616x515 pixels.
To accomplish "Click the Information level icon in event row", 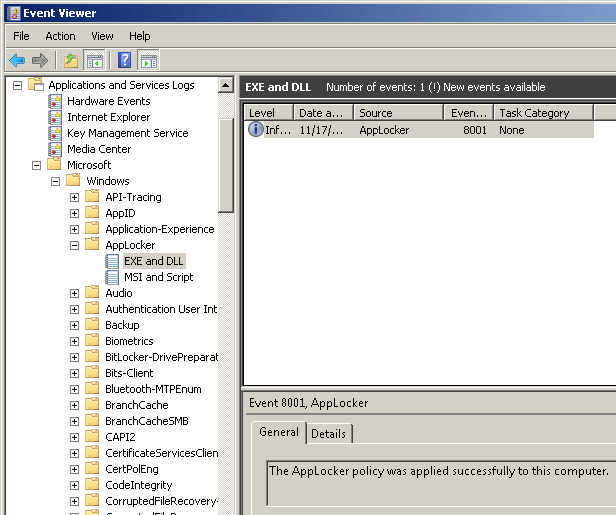I will 255,129.
